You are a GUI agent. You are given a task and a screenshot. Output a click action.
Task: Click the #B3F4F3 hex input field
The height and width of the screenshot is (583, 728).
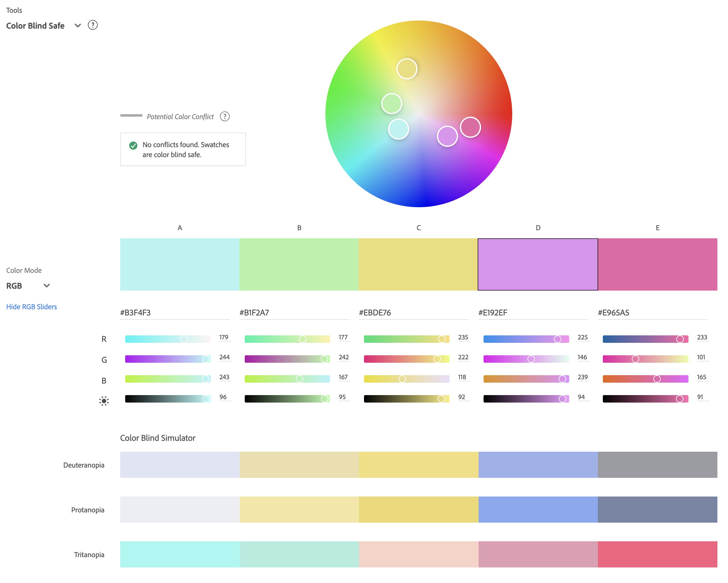[x=174, y=312]
